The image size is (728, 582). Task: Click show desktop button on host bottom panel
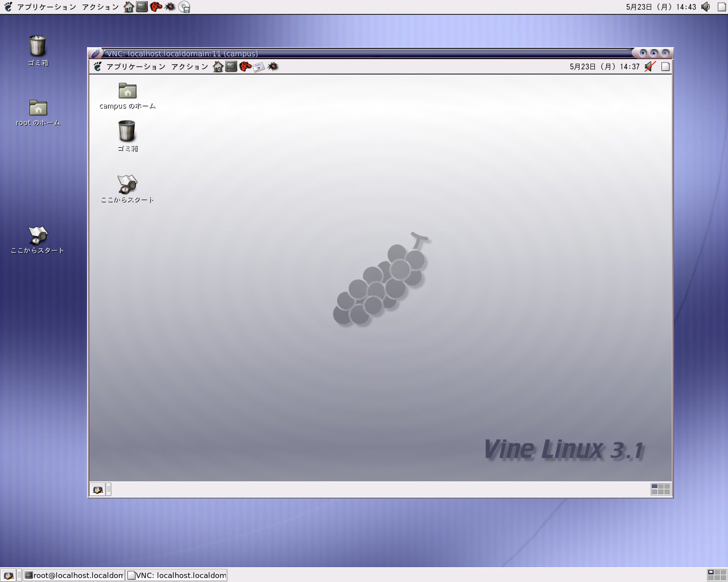(x=9, y=575)
